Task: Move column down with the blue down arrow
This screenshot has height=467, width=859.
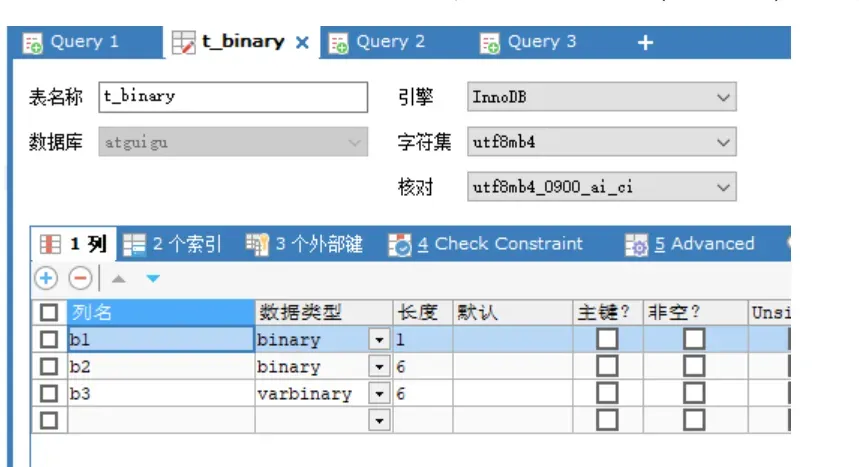Action: pos(152,278)
